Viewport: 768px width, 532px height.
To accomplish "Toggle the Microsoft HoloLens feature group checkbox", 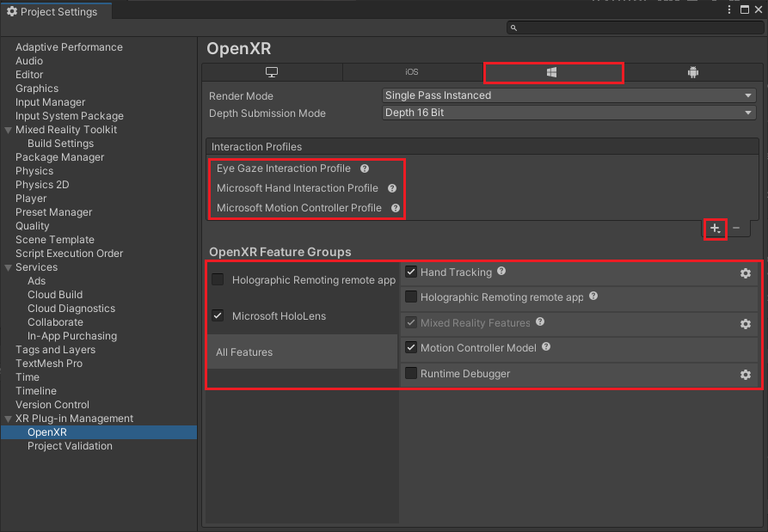I will (x=218, y=315).
